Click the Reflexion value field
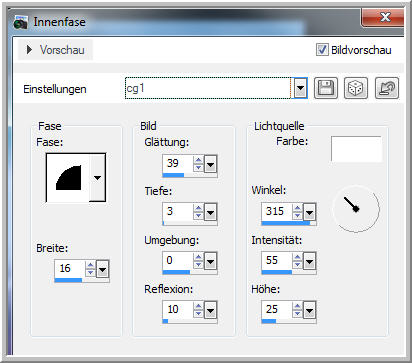 (178, 309)
